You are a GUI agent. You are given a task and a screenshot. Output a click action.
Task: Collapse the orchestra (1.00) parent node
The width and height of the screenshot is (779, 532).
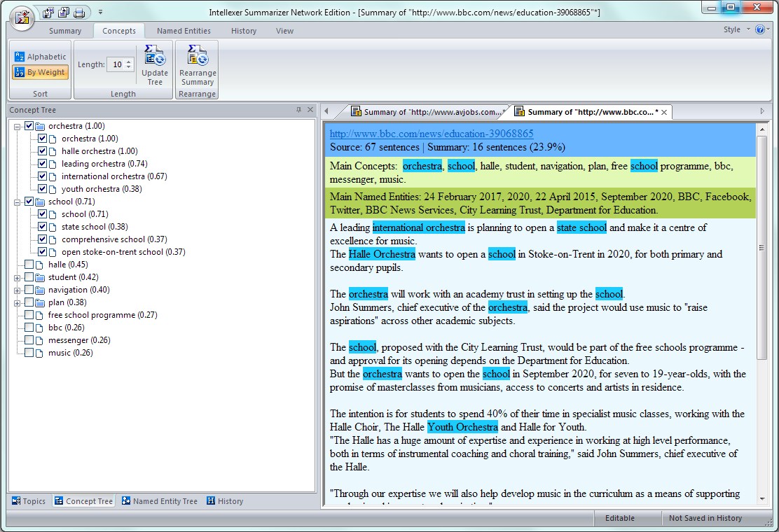(17, 127)
